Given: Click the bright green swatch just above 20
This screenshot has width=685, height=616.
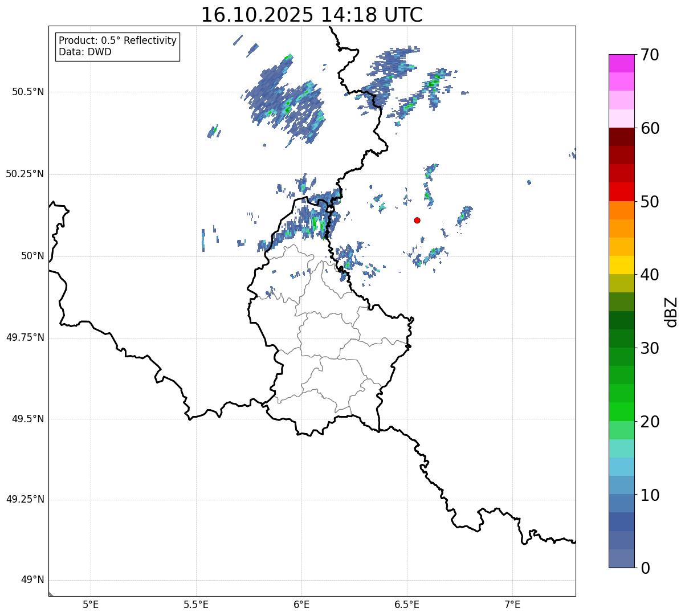Looking at the screenshot, I should click(622, 412).
